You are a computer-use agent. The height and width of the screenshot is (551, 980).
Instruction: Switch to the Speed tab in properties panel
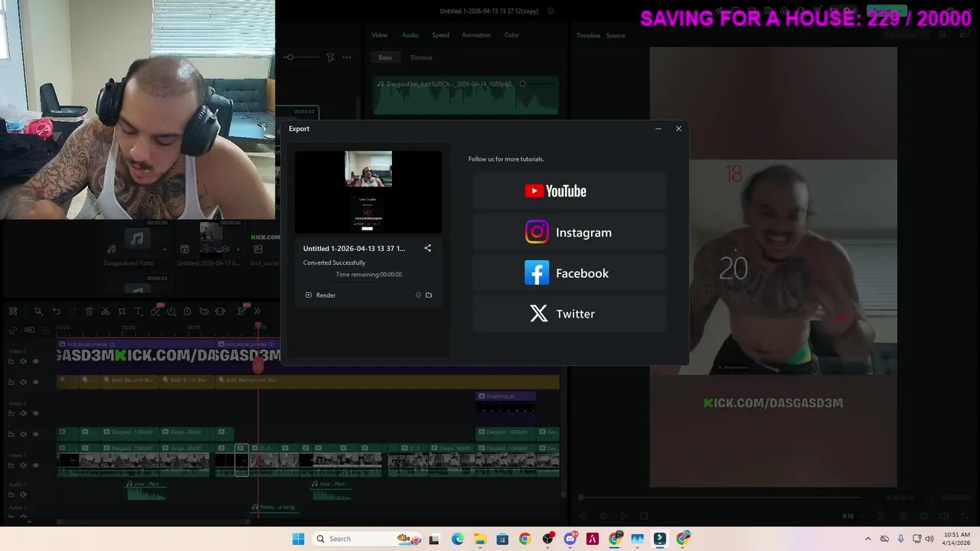(440, 35)
